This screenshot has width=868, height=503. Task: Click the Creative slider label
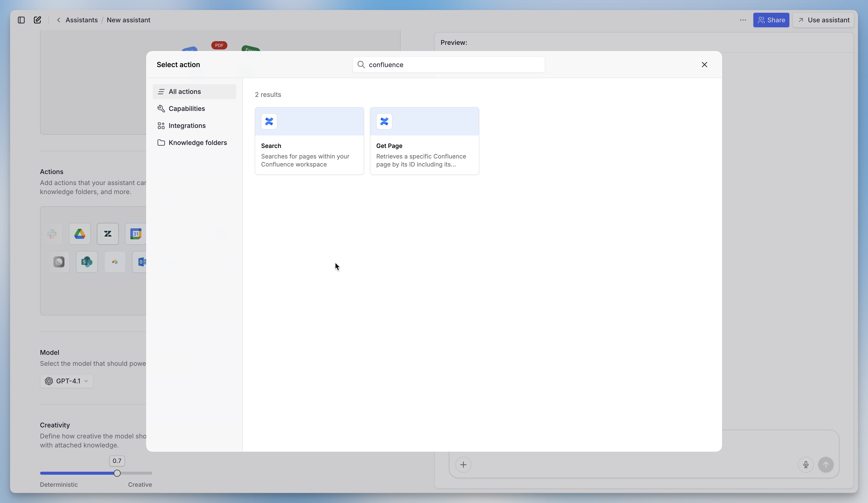pos(140,485)
